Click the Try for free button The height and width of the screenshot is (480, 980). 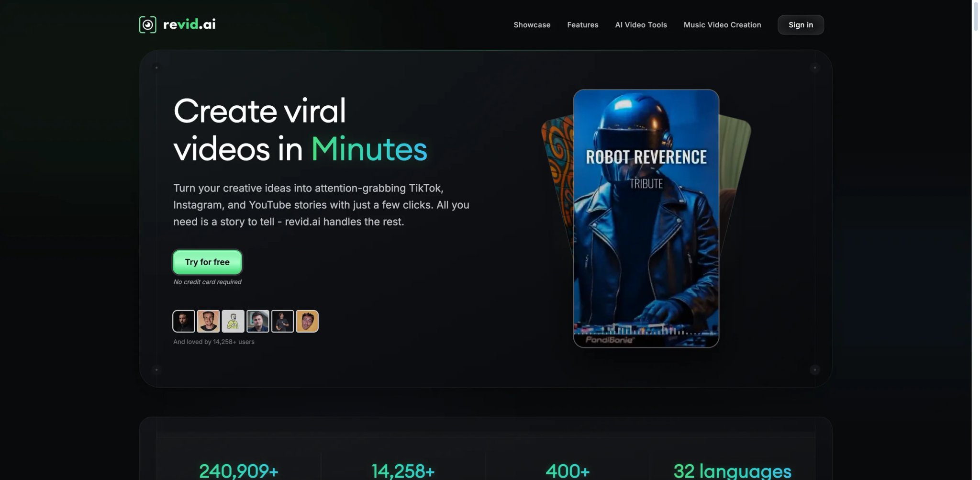[x=207, y=262]
